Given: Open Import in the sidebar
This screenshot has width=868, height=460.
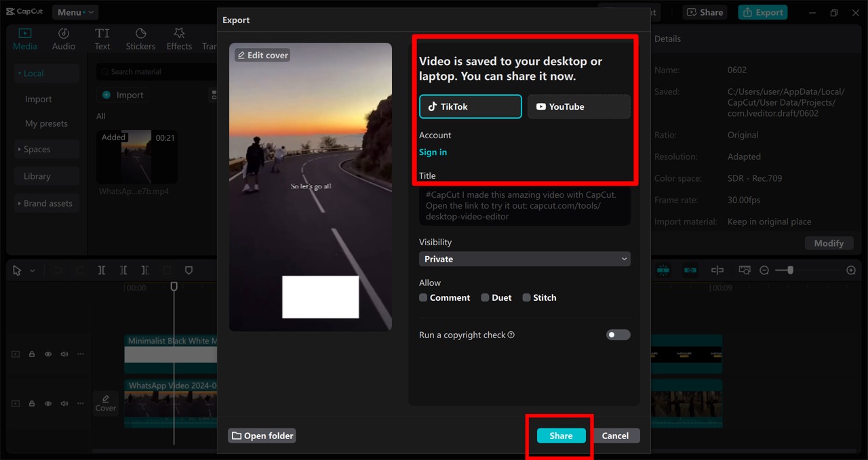Looking at the screenshot, I should (39, 99).
